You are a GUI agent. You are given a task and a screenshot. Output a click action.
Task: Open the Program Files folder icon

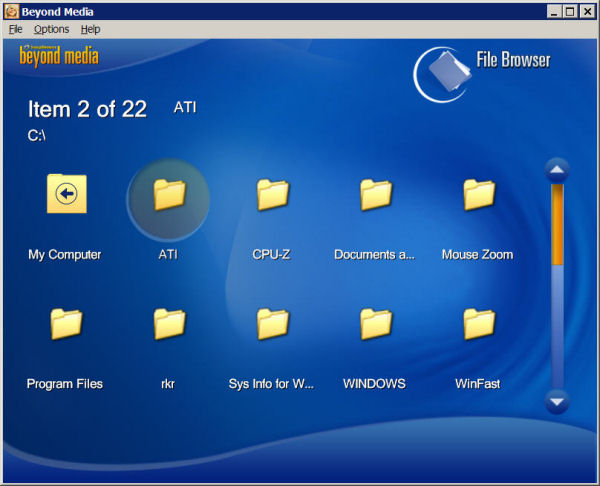pyautogui.click(x=66, y=324)
